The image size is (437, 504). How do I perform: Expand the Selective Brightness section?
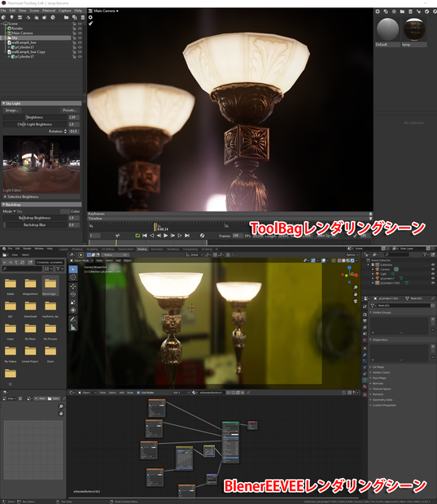[21, 197]
